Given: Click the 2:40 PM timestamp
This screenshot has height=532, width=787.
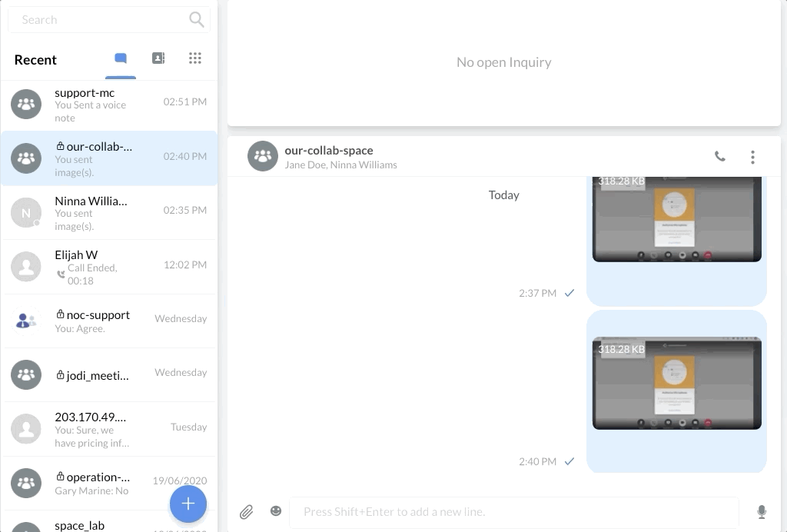Looking at the screenshot, I should (537, 462).
